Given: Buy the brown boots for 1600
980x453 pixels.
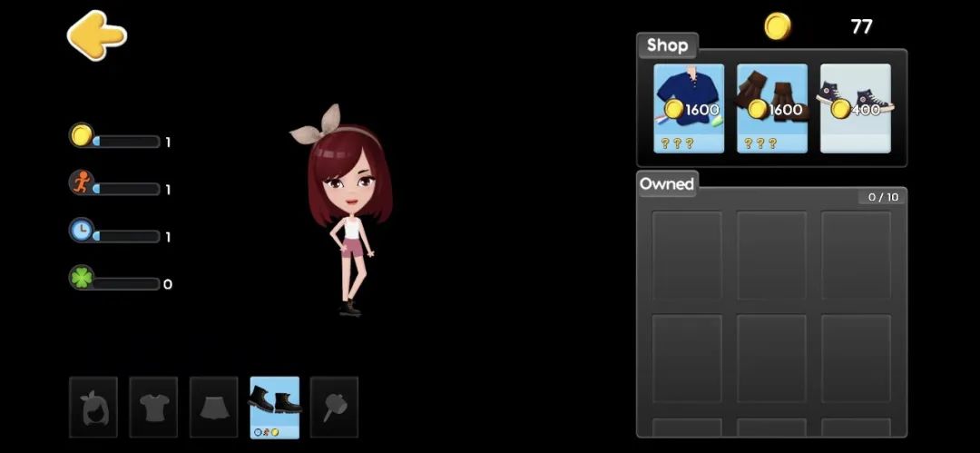Looking at the screenshot, I should tap(772, 108).
